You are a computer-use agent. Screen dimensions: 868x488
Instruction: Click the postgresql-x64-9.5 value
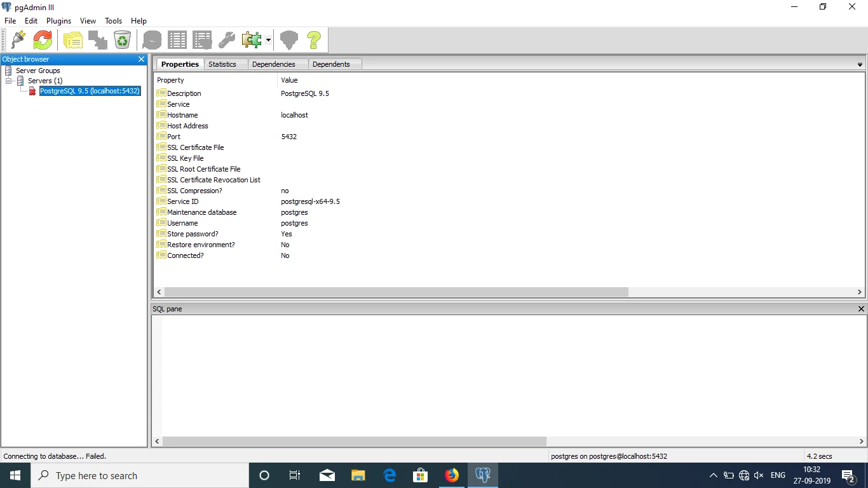point(310,201)
